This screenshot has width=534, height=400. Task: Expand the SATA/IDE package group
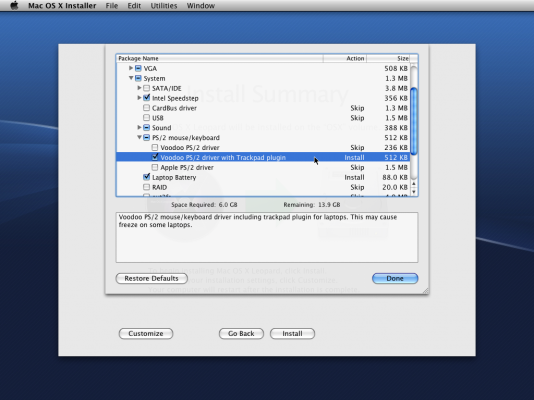click(139, 88)
